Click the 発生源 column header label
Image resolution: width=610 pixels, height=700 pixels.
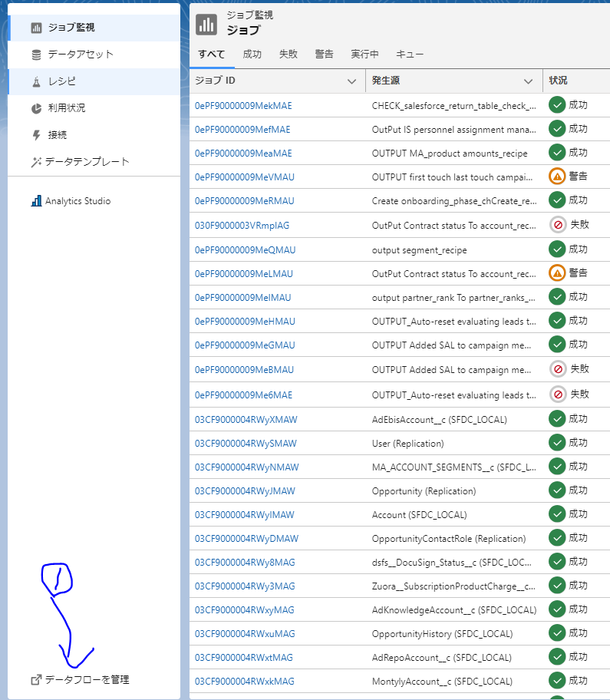385,81
